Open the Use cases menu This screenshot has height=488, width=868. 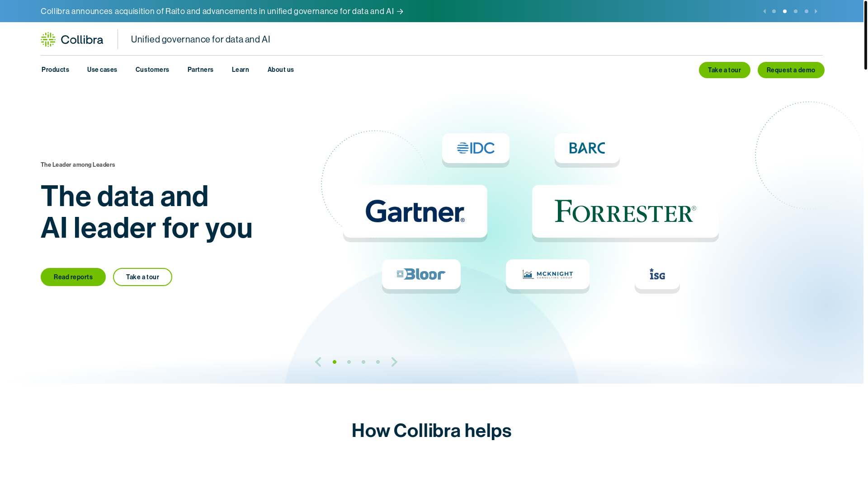click(x=102, y=70)
